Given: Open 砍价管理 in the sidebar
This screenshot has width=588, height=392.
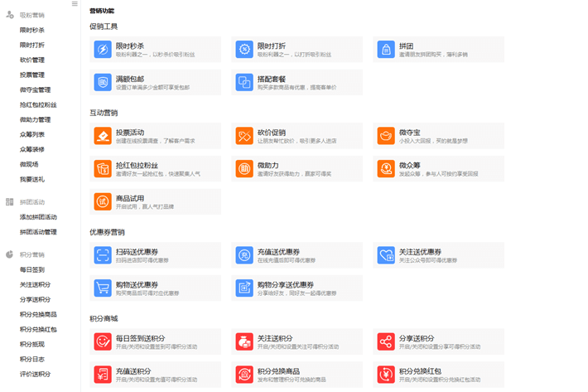Looking at the screenshot, I should (31, 60).
